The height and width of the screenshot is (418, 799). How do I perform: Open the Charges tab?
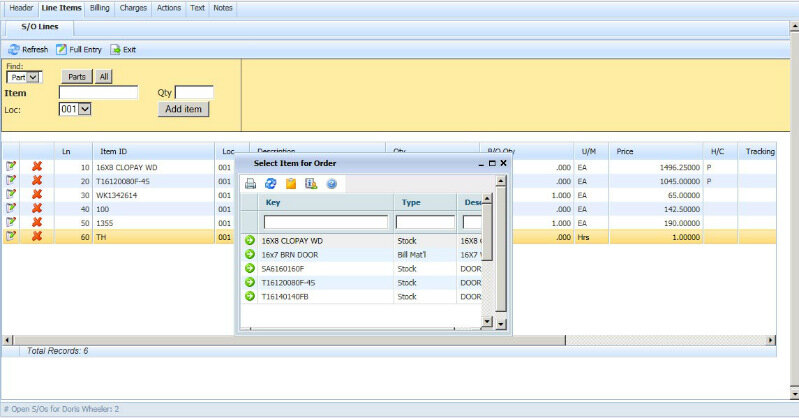[133, 7]
